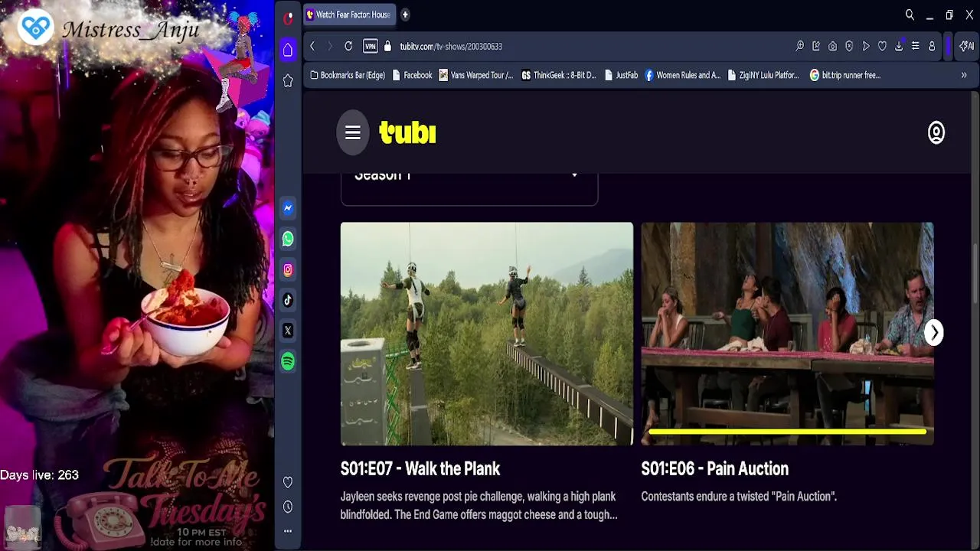The height and width of the screenshot is (551, 980).
Task: Click the Pain Auction episode description
Action: pos(739,497)
